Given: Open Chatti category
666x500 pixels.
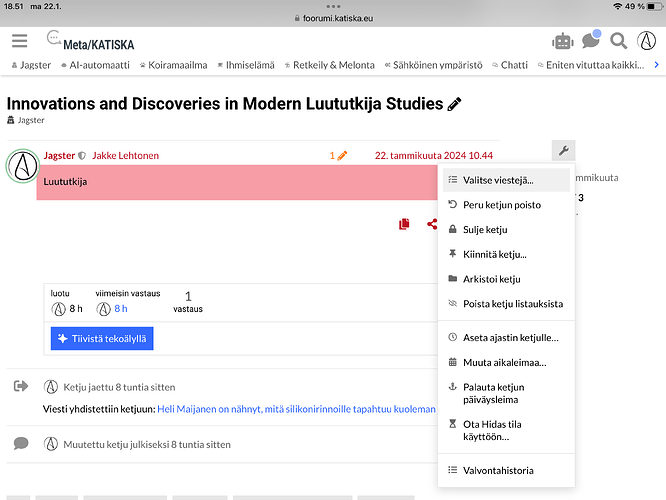Looking at the screenshot, I should (x=510, y=65).
